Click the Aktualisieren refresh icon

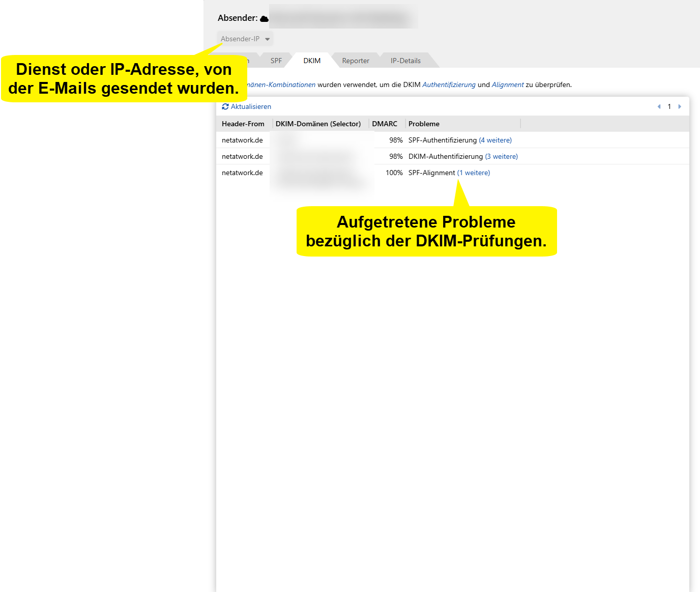pos(225,106)
